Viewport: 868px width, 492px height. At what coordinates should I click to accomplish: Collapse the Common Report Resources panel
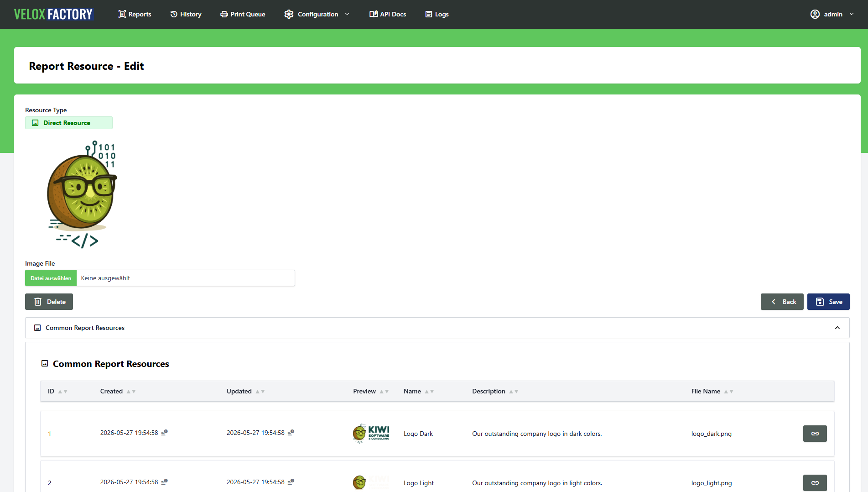[x=837, y=328]
